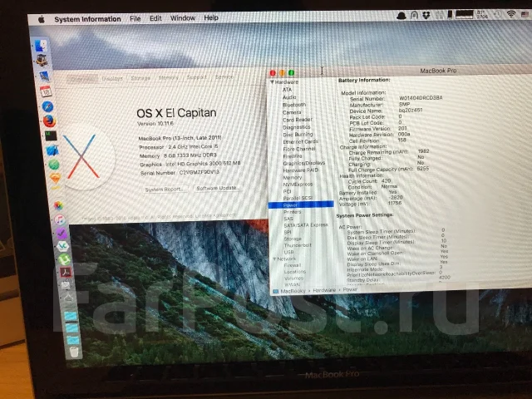The width and height of the screenshot is (532, 399).
Task: Collapse the Network tree section
Action: [x=274, y=259]
